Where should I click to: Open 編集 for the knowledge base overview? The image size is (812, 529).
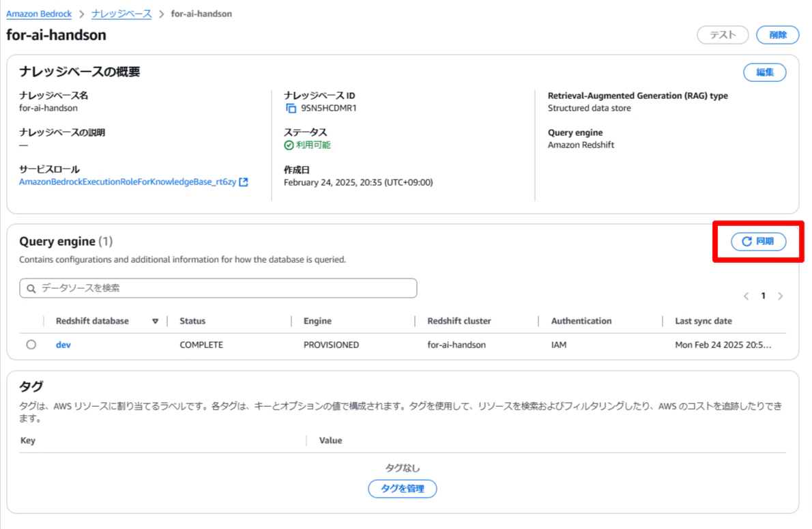764,72
